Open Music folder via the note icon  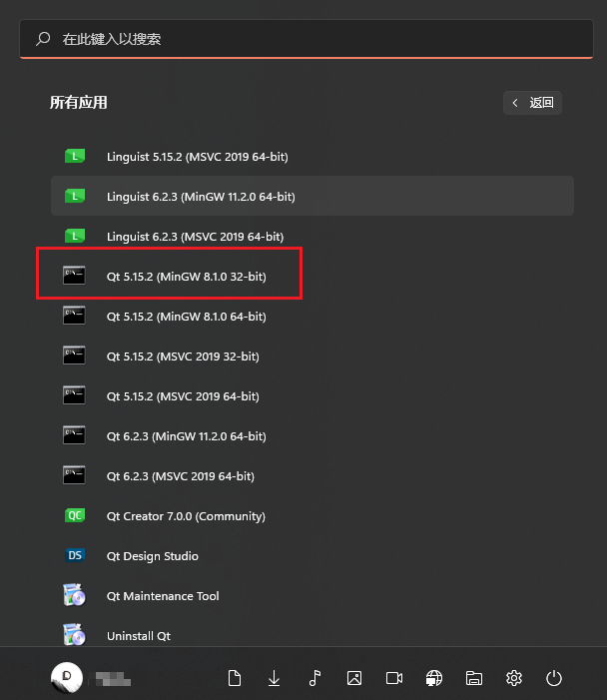pyautogui.click(x=314, y=678)
